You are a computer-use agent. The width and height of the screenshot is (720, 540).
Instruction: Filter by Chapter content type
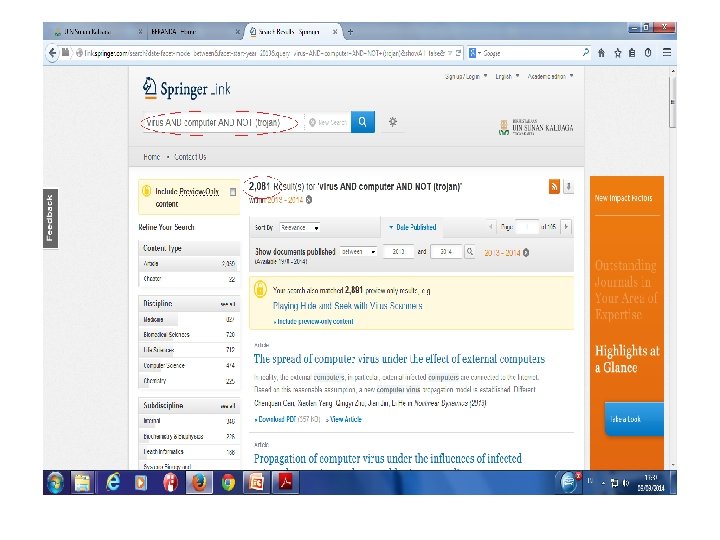point(189,279)
